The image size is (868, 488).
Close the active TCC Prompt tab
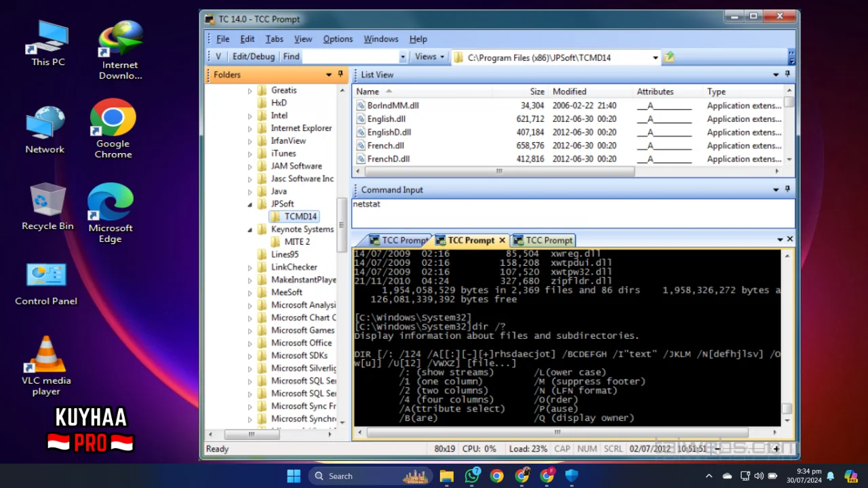pos(502,241)
